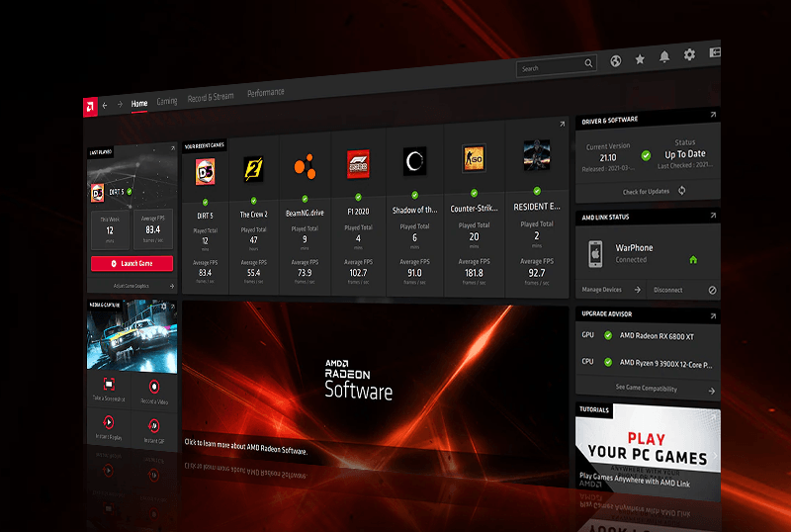Click the search magnifier icon
The height and width of the screenshot is (532, 791).
coord(588,63)
